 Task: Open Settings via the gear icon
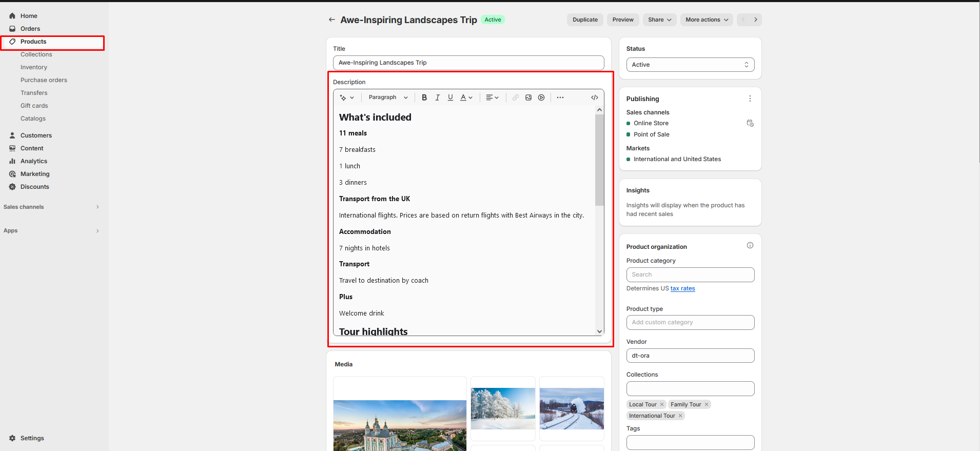[12, 438]
